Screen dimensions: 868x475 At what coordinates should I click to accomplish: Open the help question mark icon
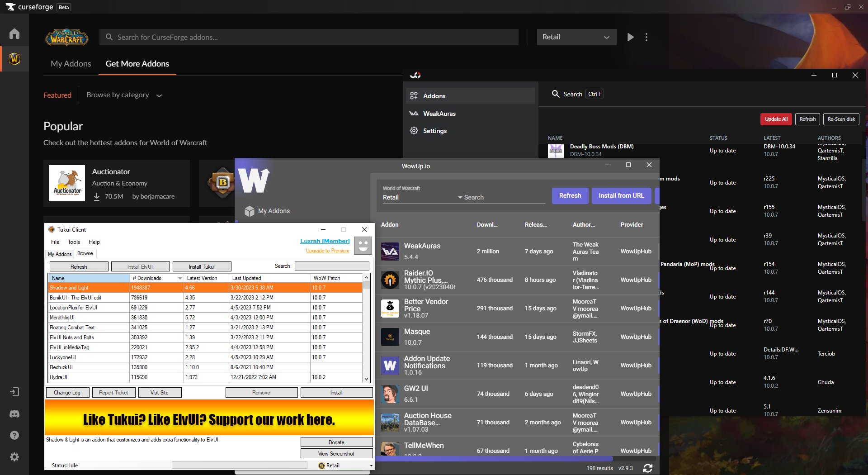click(14, 435)
